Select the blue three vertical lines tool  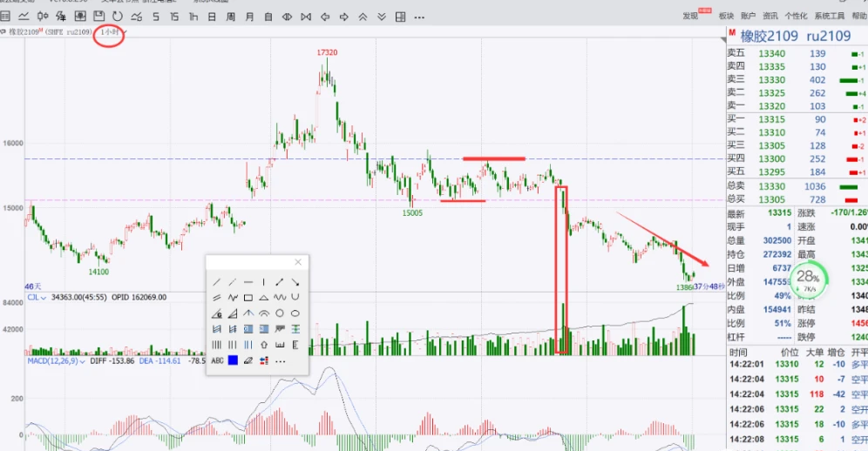point(248,345)
